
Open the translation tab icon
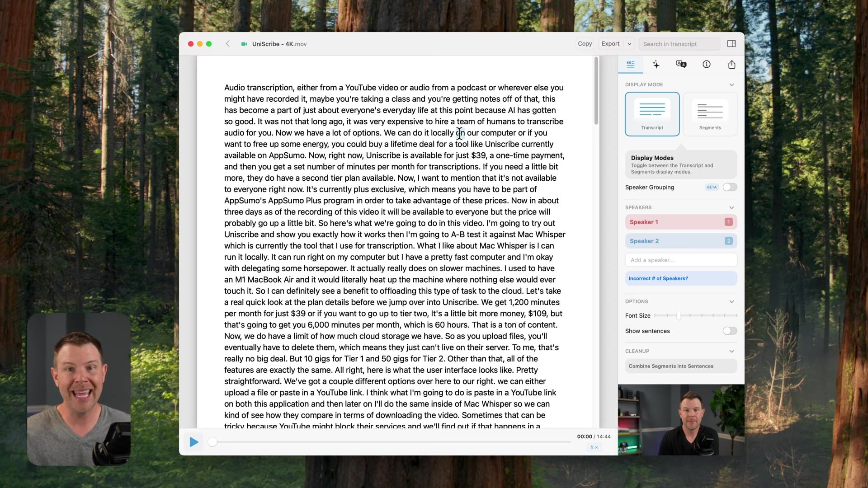(681, 64)
